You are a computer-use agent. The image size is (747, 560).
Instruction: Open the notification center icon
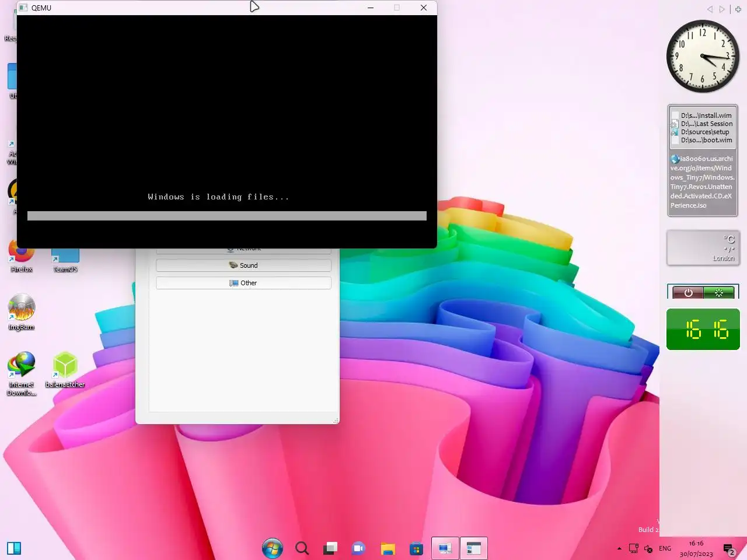[728, 549]
